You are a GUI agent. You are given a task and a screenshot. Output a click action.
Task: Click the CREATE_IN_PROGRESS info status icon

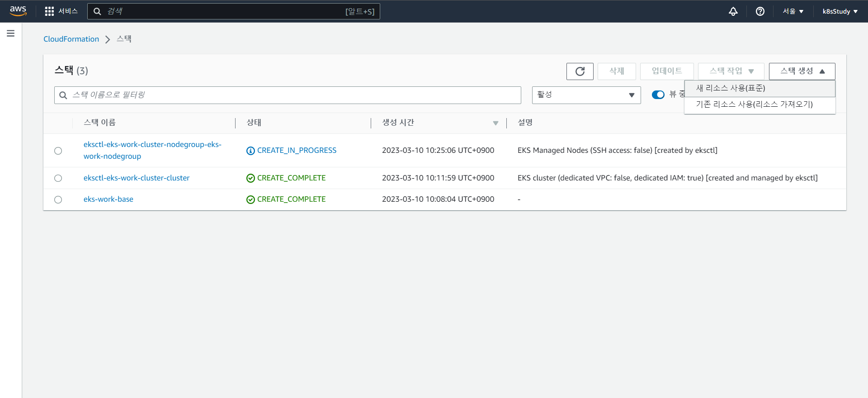coord(250,151)
